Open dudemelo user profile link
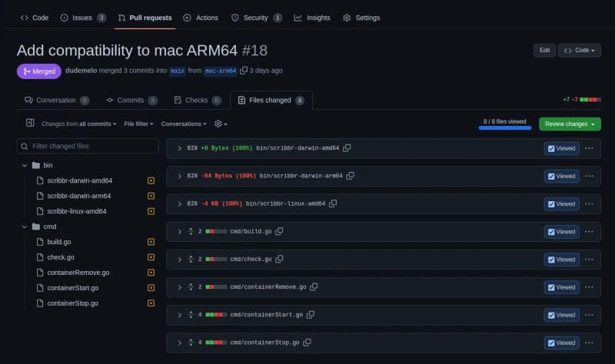This screenshot has height=364, width=615. (81, 71)
